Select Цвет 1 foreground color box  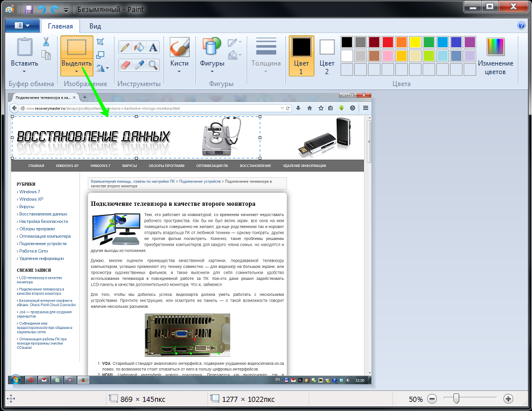(x=301, y=56)
